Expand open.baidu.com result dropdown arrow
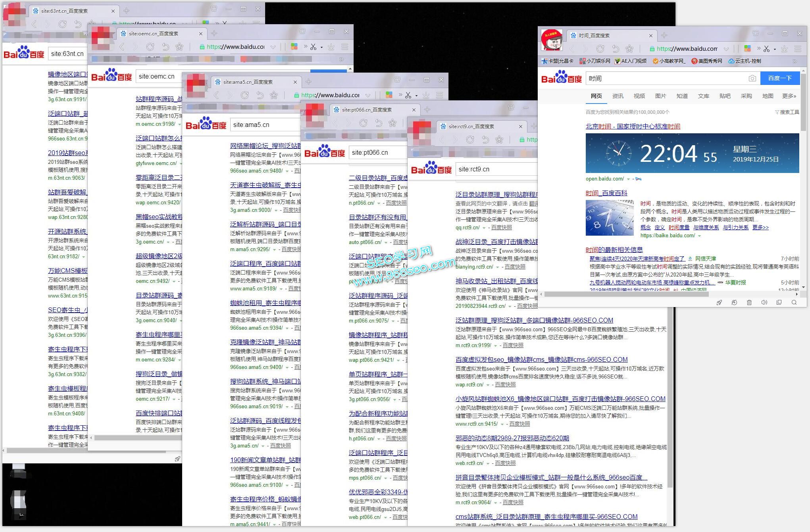 628,179
